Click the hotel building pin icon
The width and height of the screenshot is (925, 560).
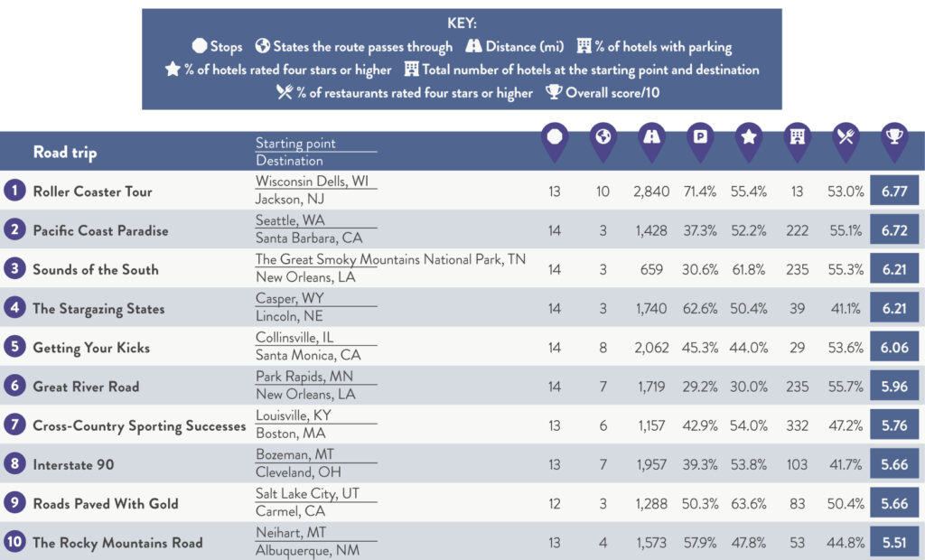tap(798, 138)
